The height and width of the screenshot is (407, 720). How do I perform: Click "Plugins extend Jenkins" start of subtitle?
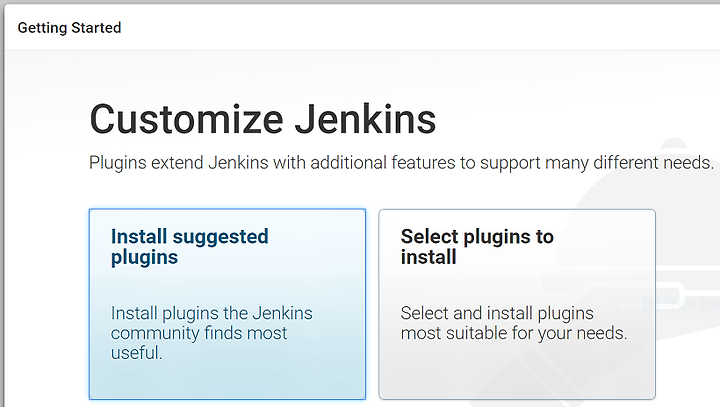[x=179, y=163]
